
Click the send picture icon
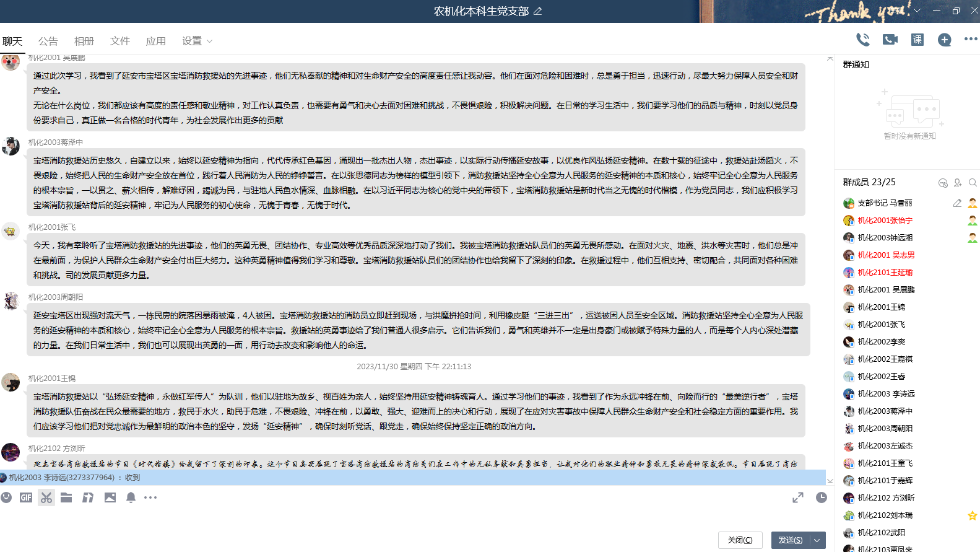(110, 497)
